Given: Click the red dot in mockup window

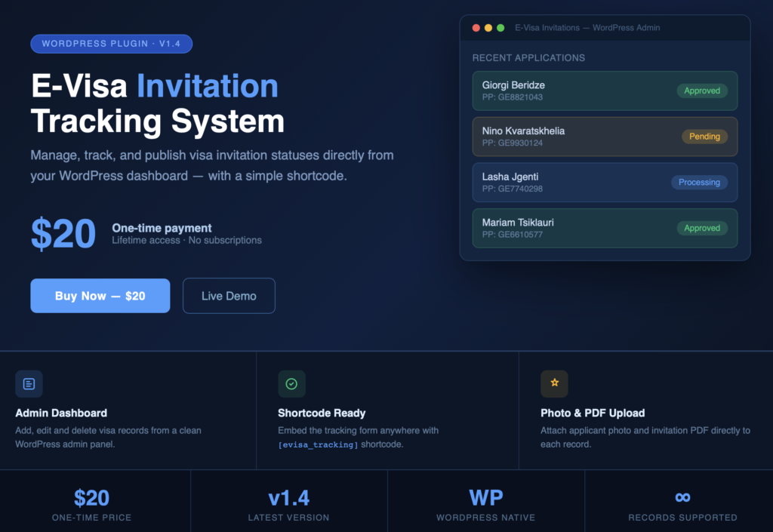Looking at the screenshot, I should point(476,28).
